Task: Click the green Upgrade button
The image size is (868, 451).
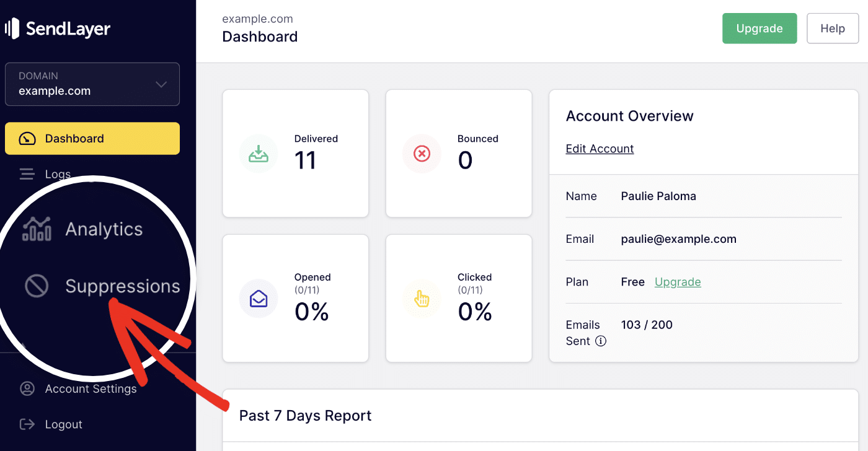Action: pyautogui.click(x=759, y=28)
